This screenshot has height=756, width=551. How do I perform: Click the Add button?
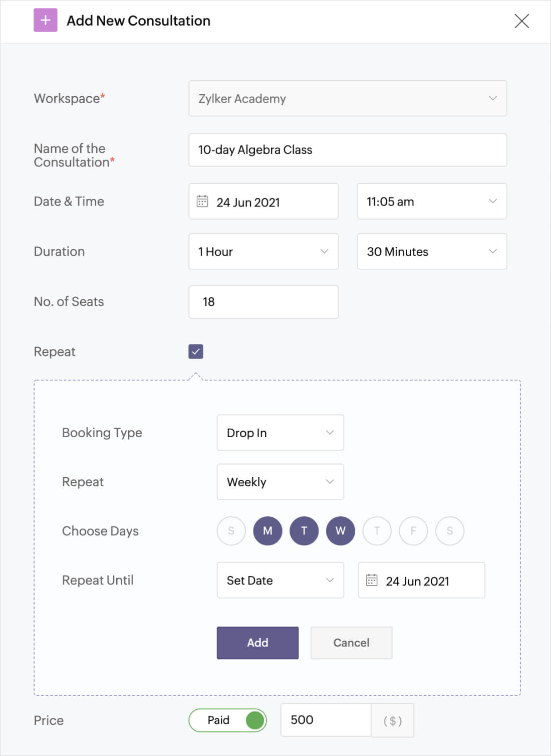pyautogui.click(x=257, y=643)
